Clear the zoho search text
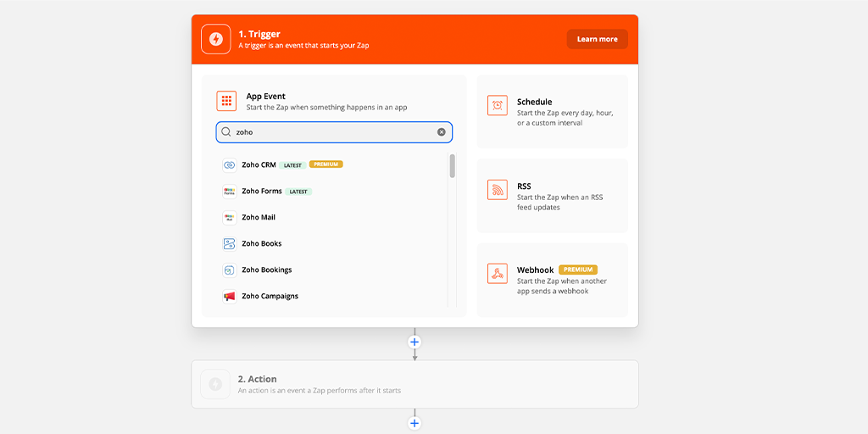Viewport: 868px width, 434px height. pyautogui.click(x=441, y=132)
